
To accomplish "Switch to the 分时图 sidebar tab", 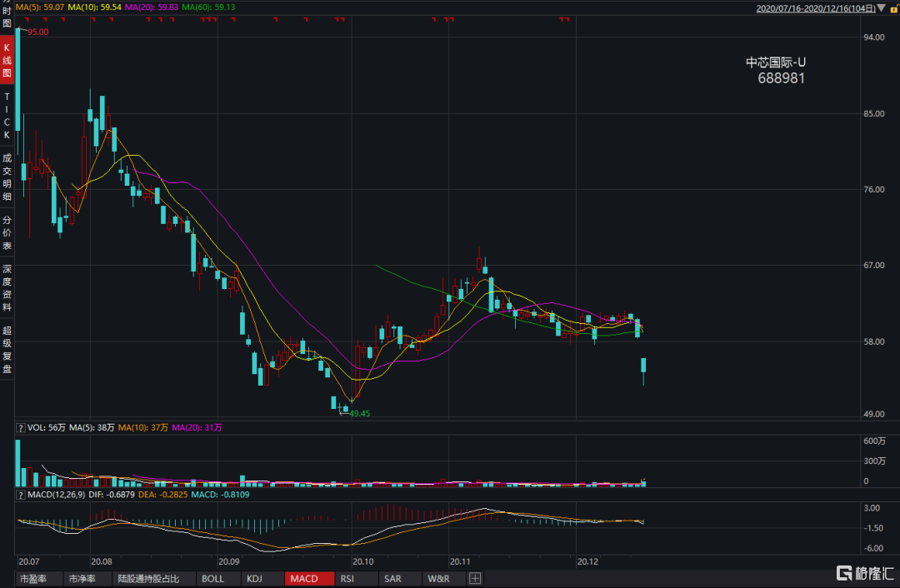I will click(7, 16).
